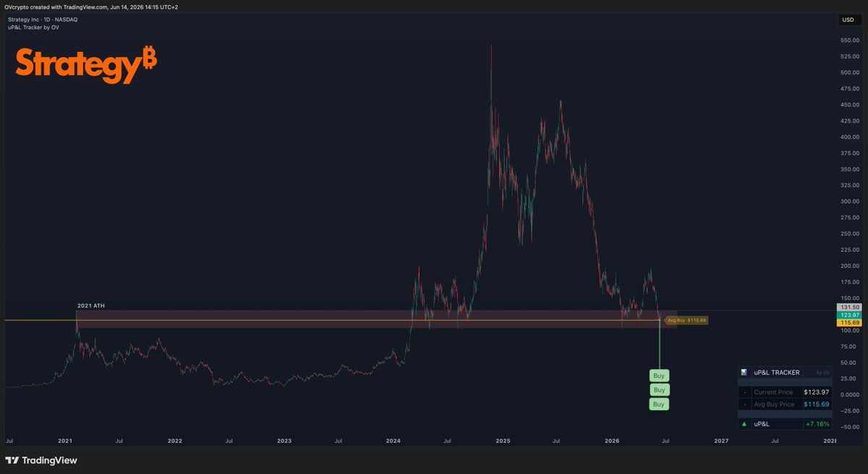Click the 300.00 price axis label
This screenshot has width=868, height=474.
coord(849,201)
